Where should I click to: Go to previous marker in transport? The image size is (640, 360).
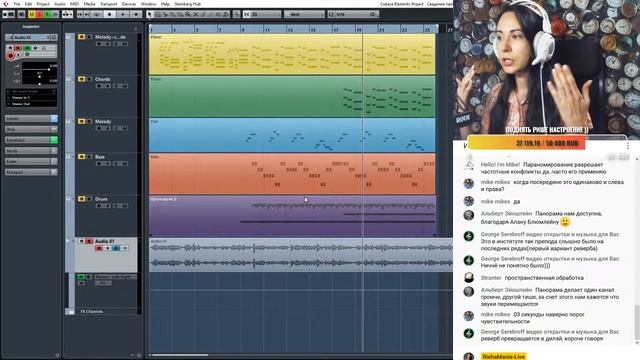pos(80,14)
